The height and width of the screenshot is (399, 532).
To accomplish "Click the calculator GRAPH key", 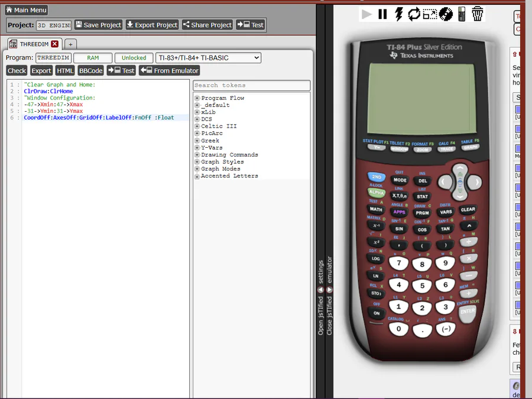I will tap(471, 148).
